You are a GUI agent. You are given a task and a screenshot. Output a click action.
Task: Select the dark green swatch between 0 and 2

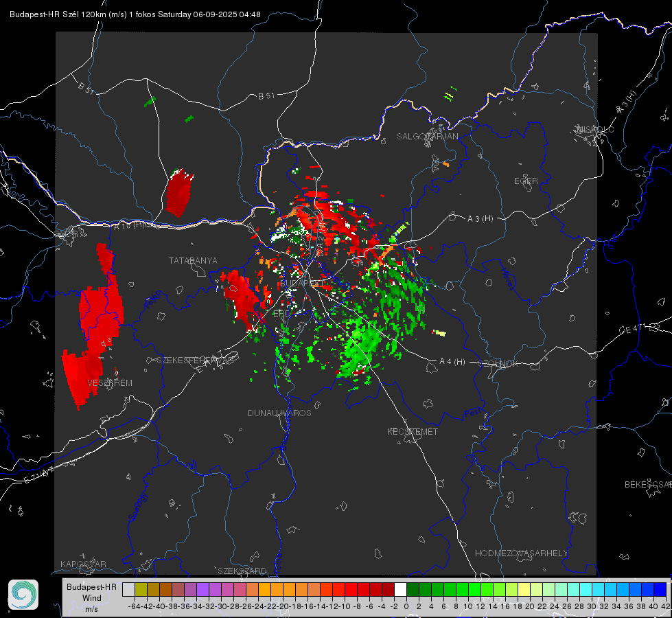coord(413,589)
